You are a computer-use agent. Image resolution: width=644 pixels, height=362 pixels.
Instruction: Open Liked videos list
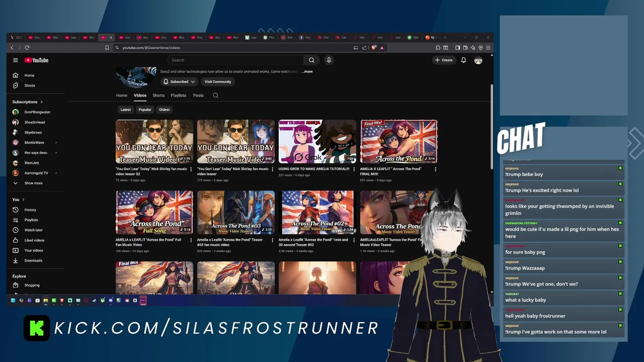(35, 240)
